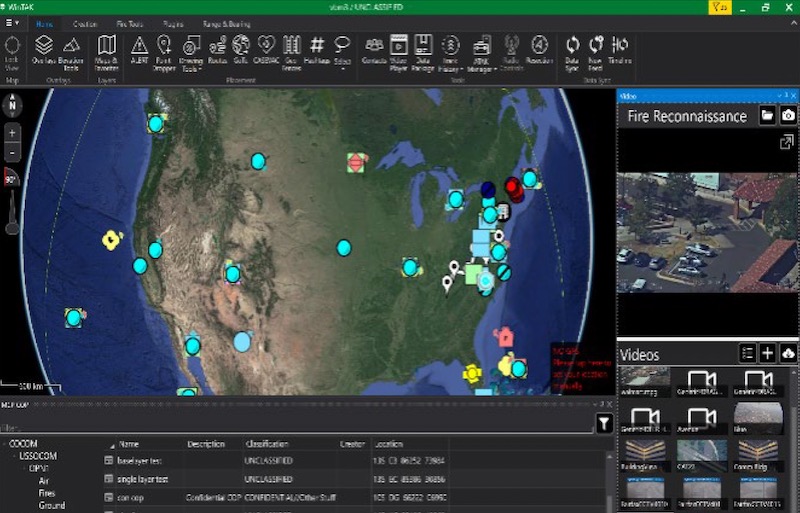Click the COP filter text field
The height and width of the screenshot is (513, 800).
(x=296, y=427)
